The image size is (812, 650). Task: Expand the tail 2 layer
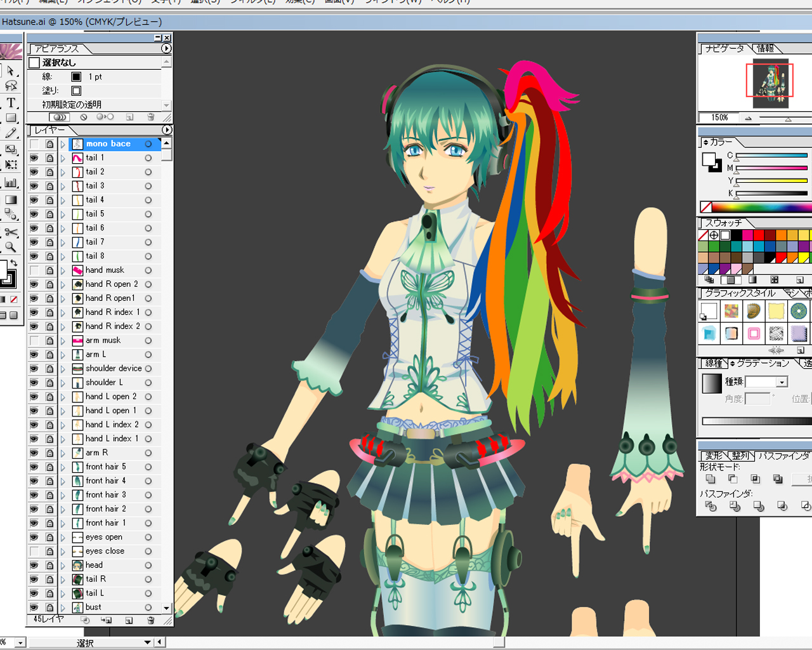[x=63, y=172]
